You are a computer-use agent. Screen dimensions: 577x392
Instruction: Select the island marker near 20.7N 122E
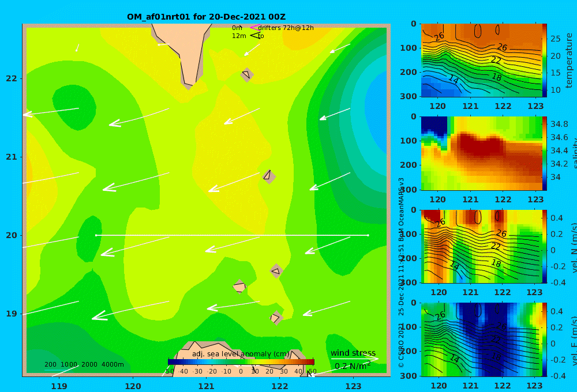[269, 176]
